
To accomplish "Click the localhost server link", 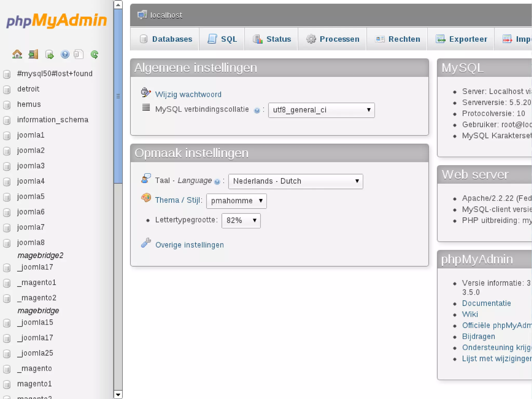I will tap(166, 15).
